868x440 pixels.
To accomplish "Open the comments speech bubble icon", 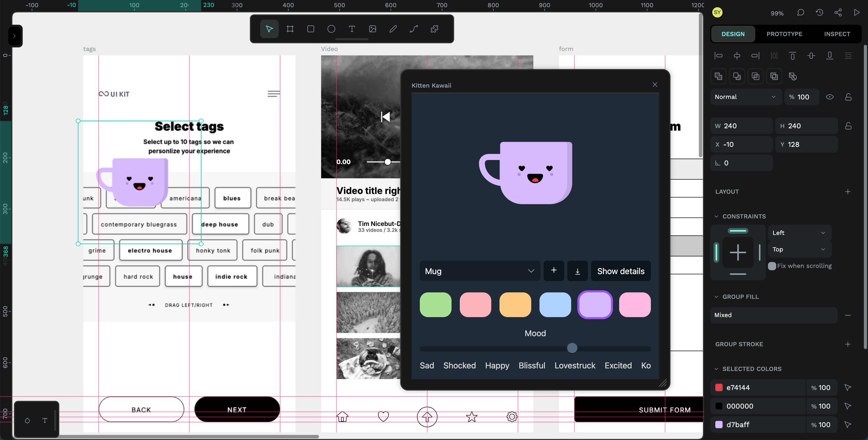I will pyautogui.click(x=801, y=12).
